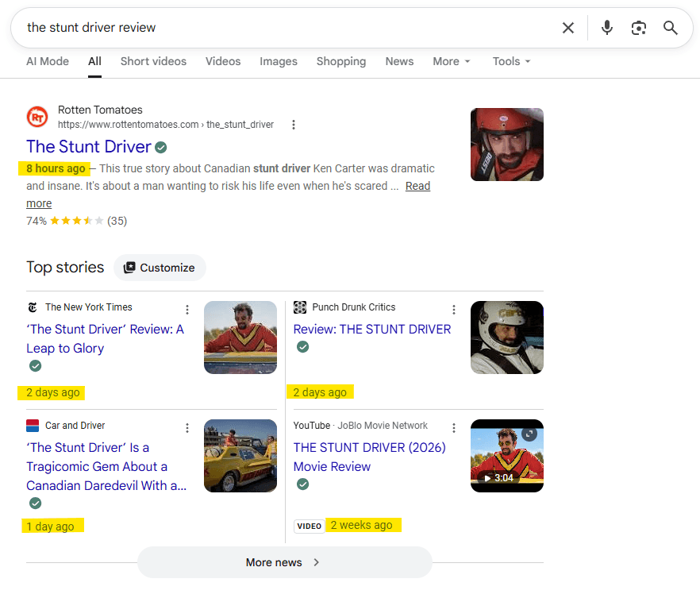Click checkmark under JoBlo Movie Review headline

(x=302, y=484)
